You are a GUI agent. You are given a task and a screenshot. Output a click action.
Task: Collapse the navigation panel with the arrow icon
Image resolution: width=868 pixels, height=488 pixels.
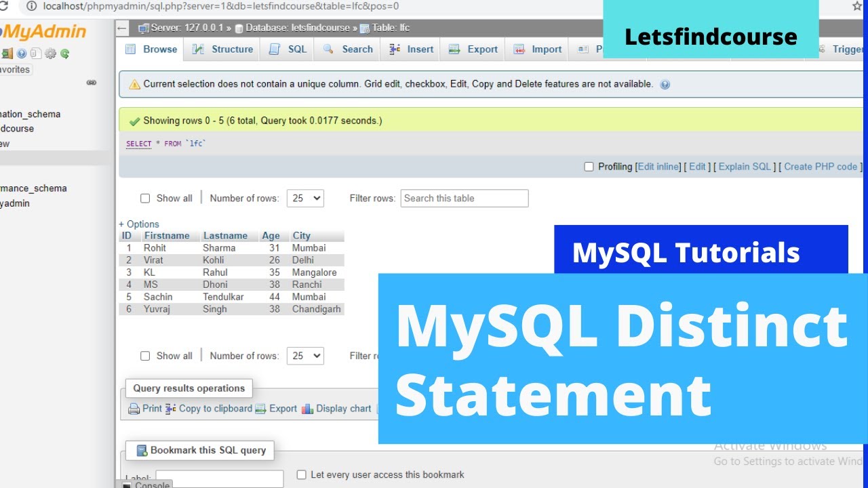(x=122, y=28)
